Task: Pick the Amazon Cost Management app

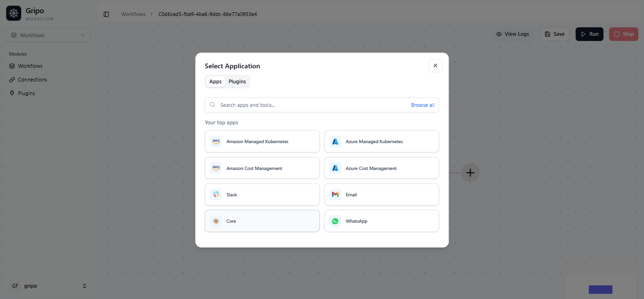Action: click(x=262, y=168)
